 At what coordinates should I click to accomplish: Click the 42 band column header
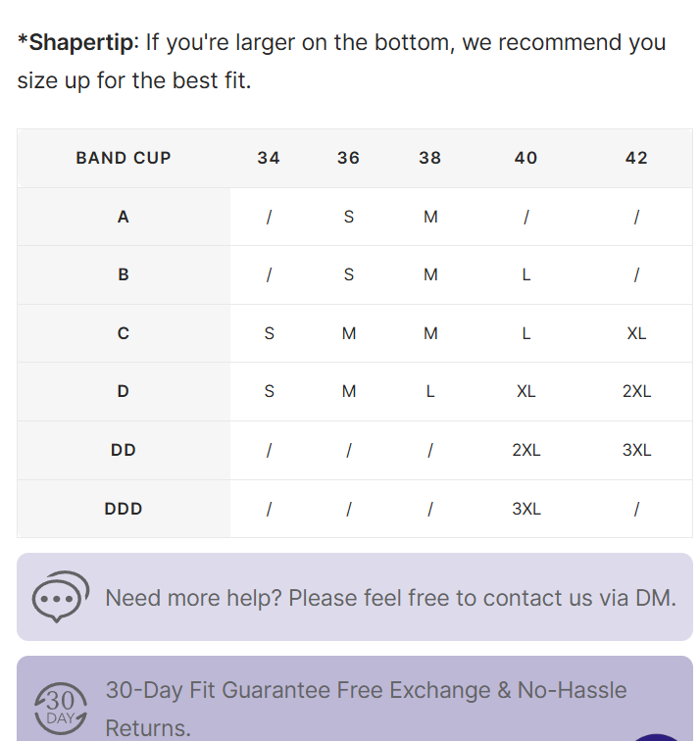click(x=636, y=158)
